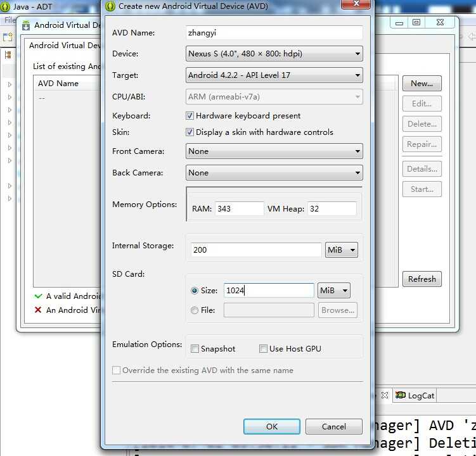476x456 pixels.
Task: Open the Back Camera dropdown
Action: [274, 173]
